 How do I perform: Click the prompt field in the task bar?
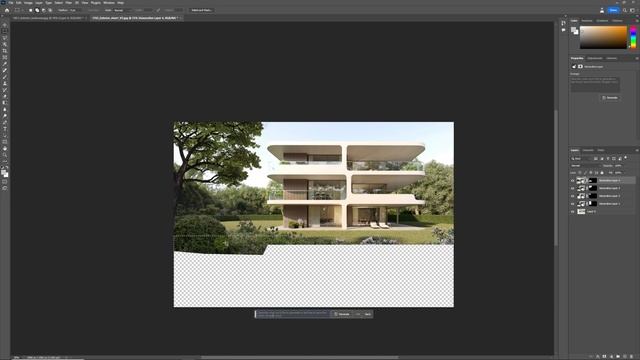point(293,314)
